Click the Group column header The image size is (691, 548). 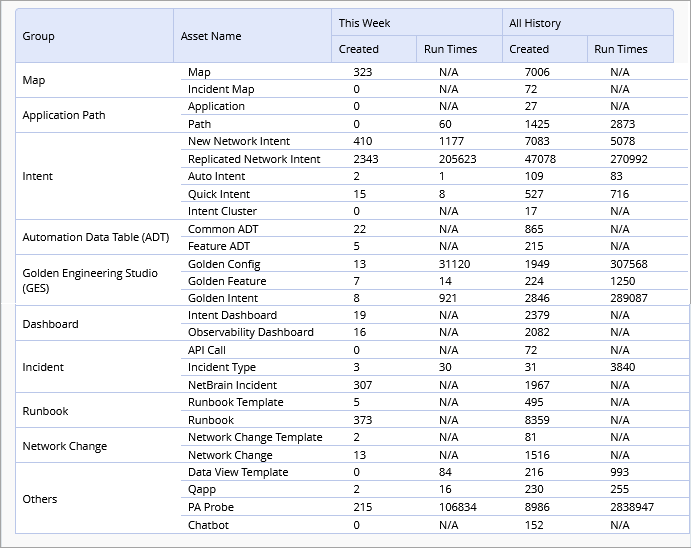click(x=39, y=36)
